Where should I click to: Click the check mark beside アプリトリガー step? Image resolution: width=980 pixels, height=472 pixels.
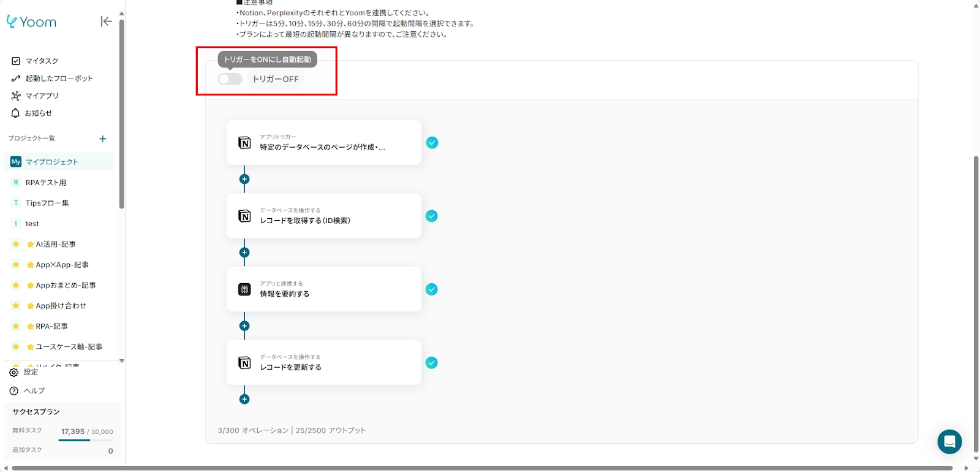click(432, 143)
